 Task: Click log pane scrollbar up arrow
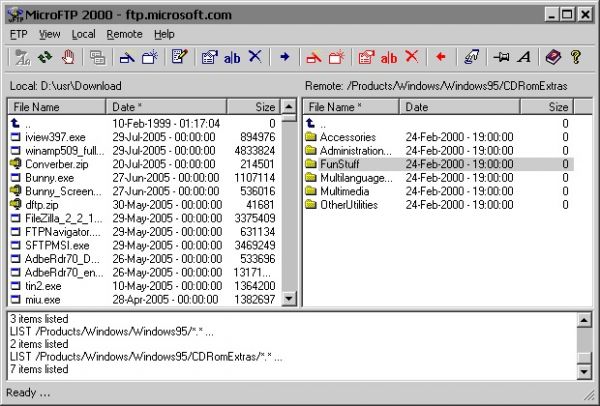[x=584, y=320]
